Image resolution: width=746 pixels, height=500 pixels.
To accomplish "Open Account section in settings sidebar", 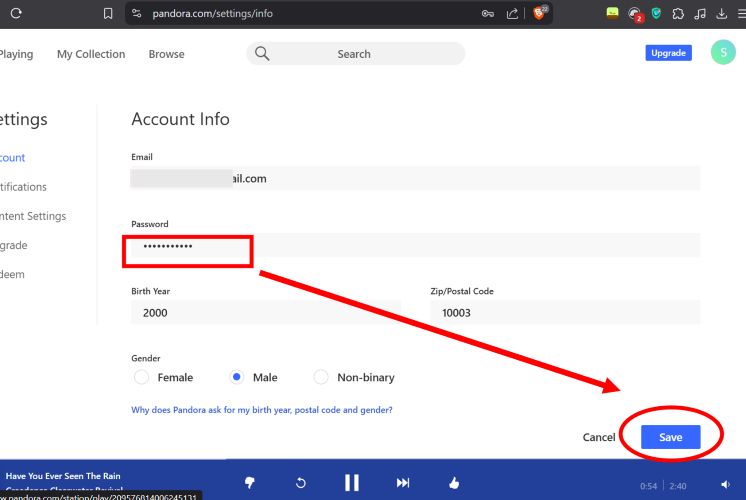I will coord(12,157).
